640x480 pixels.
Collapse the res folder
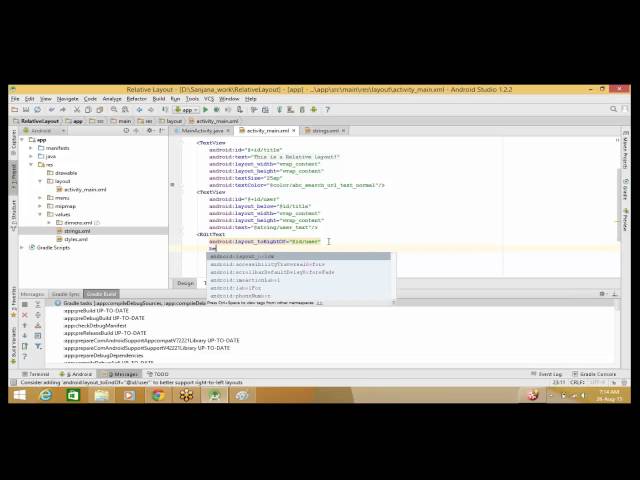tap(31, 164)
